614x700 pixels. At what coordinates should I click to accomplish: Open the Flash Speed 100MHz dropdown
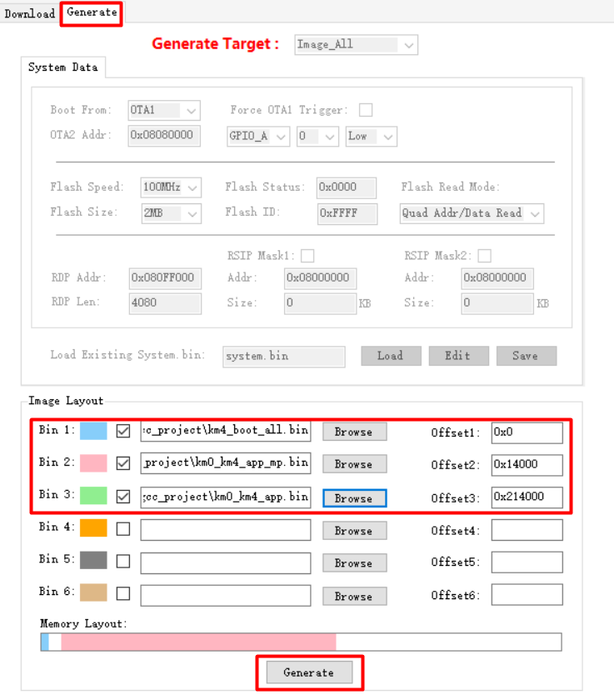171,187
